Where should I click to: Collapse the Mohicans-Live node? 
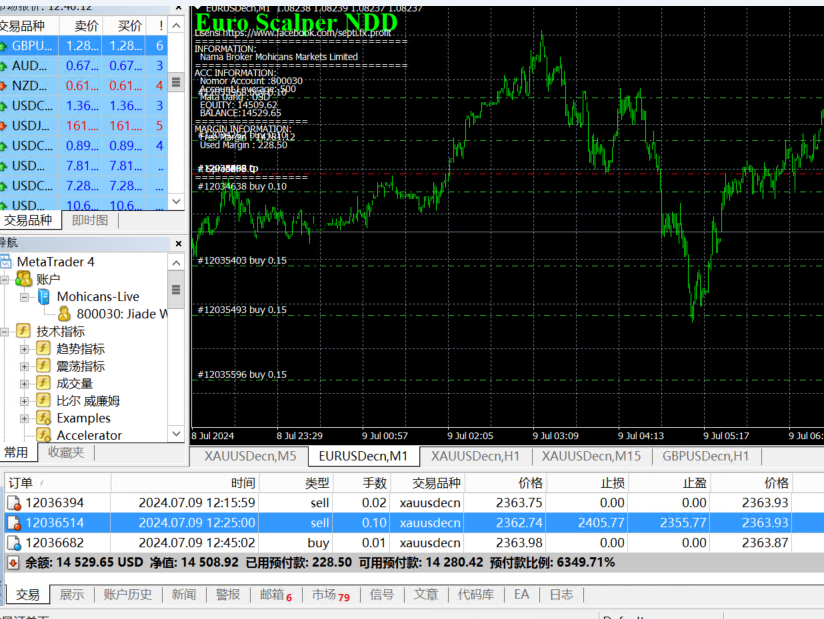click(x=24, y=297)
